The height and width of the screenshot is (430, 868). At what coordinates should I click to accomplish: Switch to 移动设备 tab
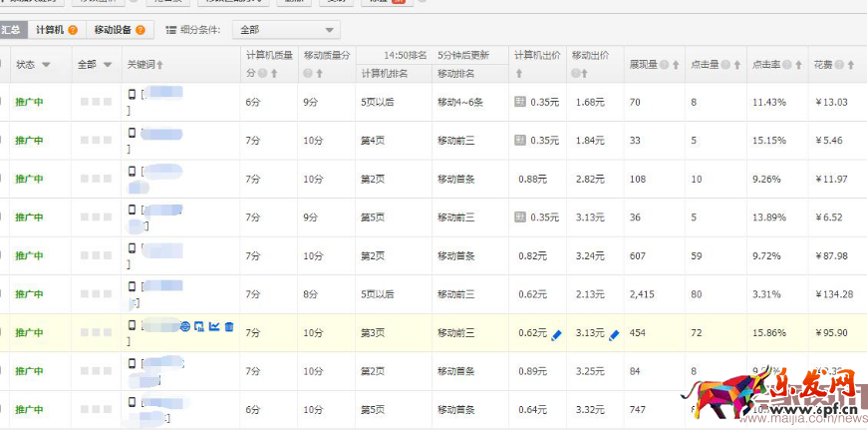(x=120, y=30)
